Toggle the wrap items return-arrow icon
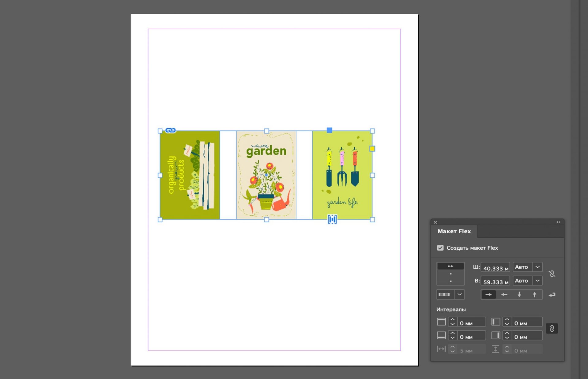Viewport: 588px width, 379px height. click(x=552, y=295)
